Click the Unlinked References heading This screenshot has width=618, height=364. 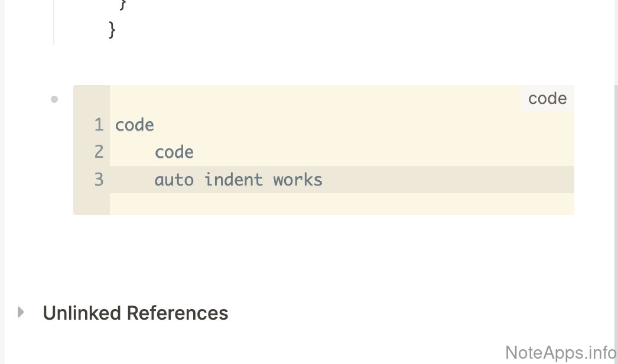pyautogui.click(x=135, y=313)
